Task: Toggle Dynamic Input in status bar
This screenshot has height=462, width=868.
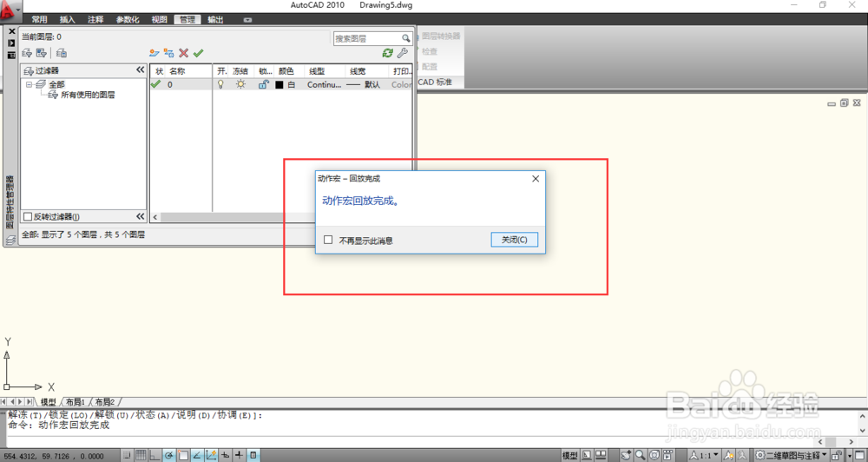Action: click(225, 455)
